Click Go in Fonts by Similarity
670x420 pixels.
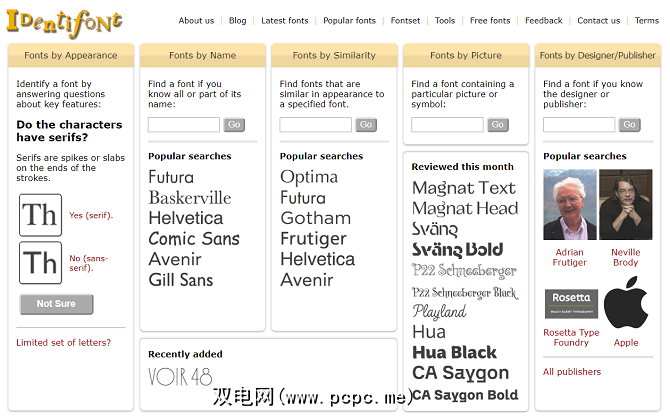pos(366,125)
